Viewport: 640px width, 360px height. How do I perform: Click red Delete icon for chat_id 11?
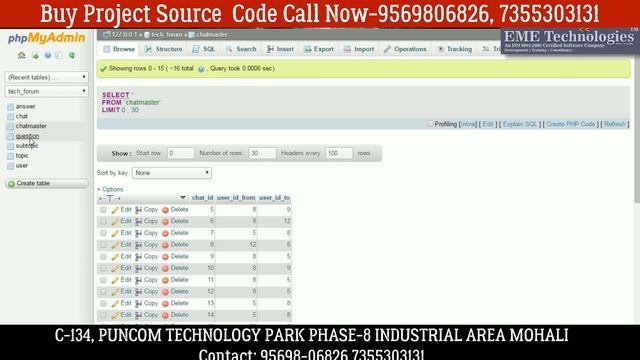click(165, 280)
